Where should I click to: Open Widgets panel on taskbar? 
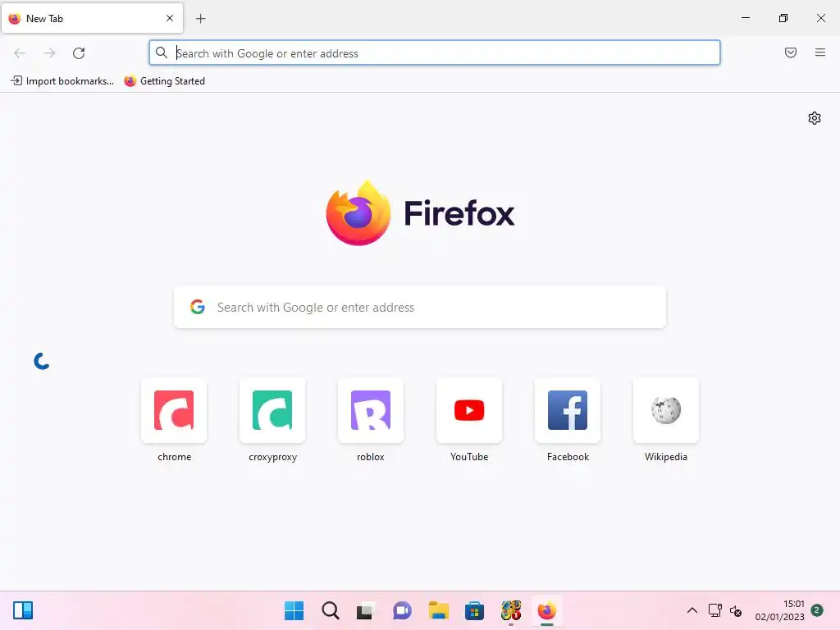23,610
